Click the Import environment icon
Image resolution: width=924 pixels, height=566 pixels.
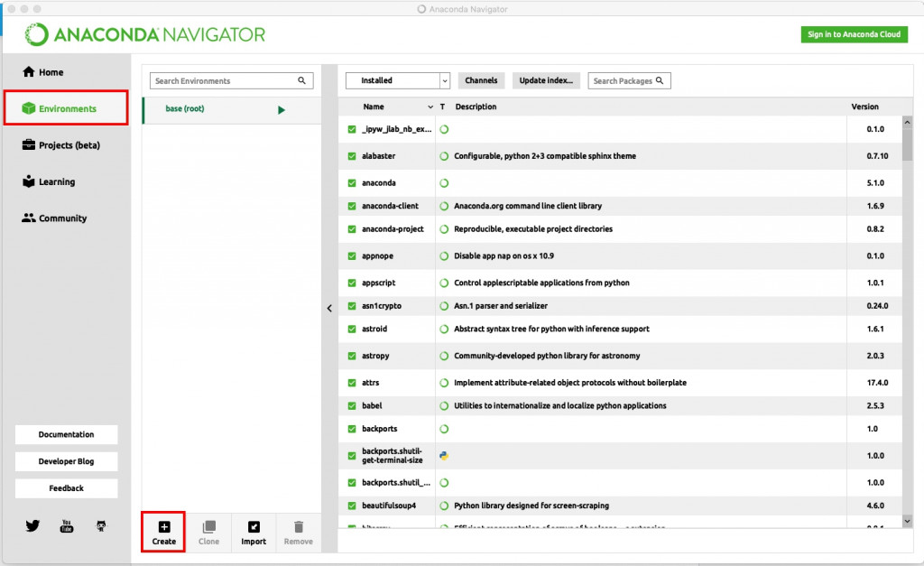(x=254, y=526)
